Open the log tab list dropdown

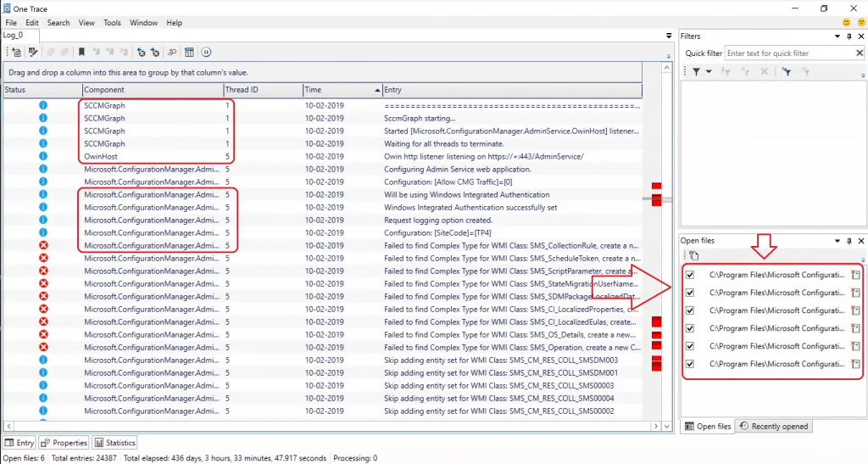coord(669,36)
